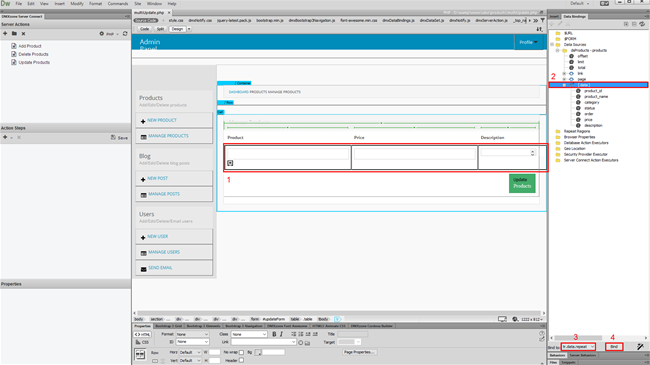Screen dimensions: 650x365
Task: Click the MANAGE PRODUCTS sidebar link
Action: pyautogui.click(x=168, y=136)
